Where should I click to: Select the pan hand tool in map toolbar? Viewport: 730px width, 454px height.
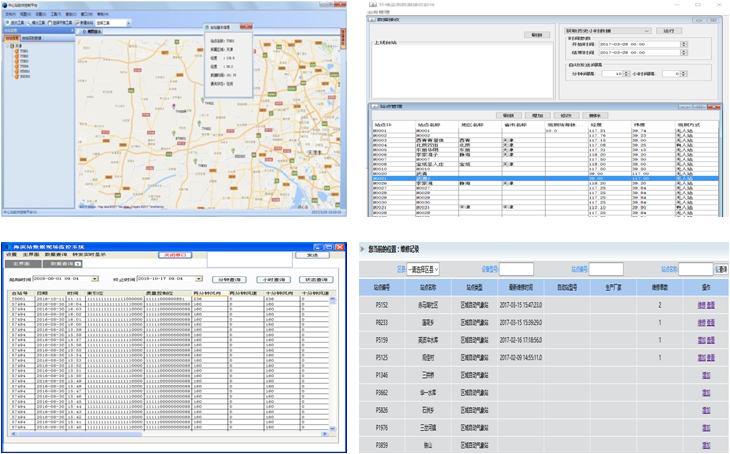point(60,23)
